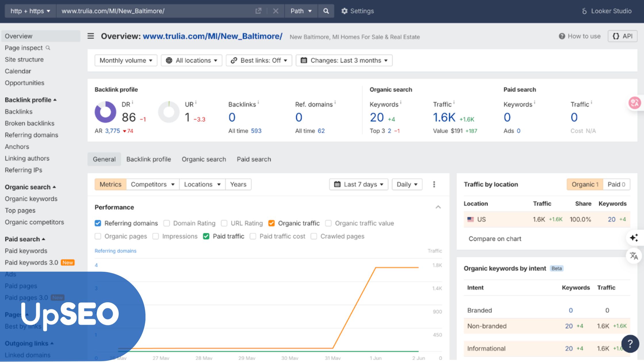
Task: Enable Paid traffic cost checkbox
Action: (x=253, y=236)
